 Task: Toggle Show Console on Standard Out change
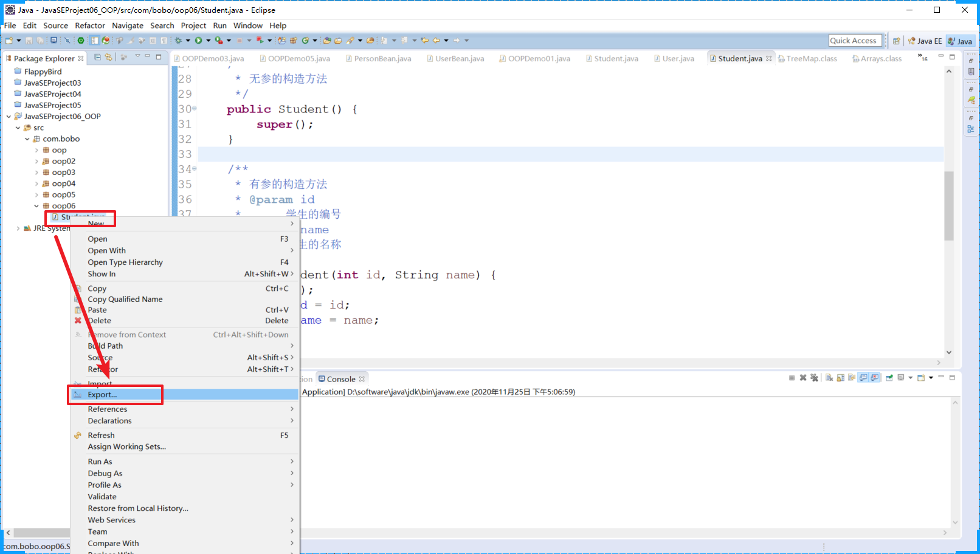pyautogui.click(x=863, y=378)
